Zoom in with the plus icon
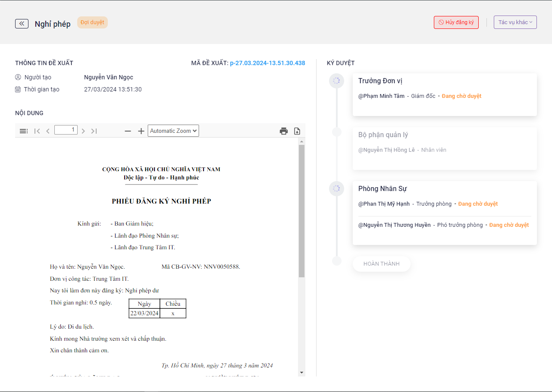 [141, 131]
